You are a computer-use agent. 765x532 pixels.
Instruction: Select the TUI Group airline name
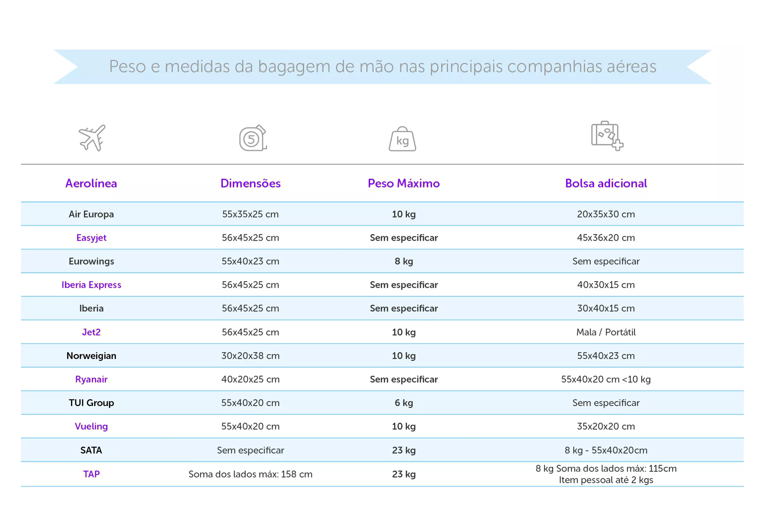[91, 403]
